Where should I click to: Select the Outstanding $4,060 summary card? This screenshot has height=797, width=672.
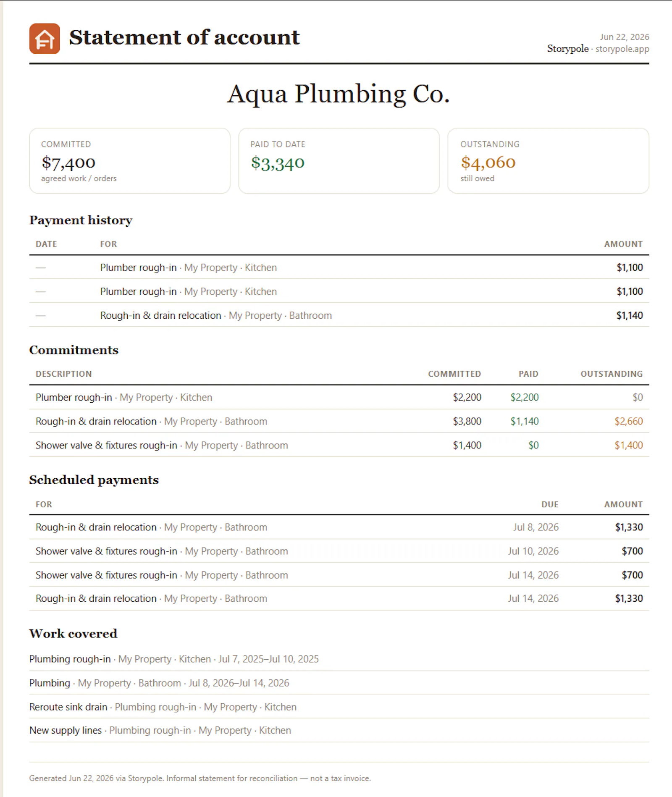click(548, 161)
